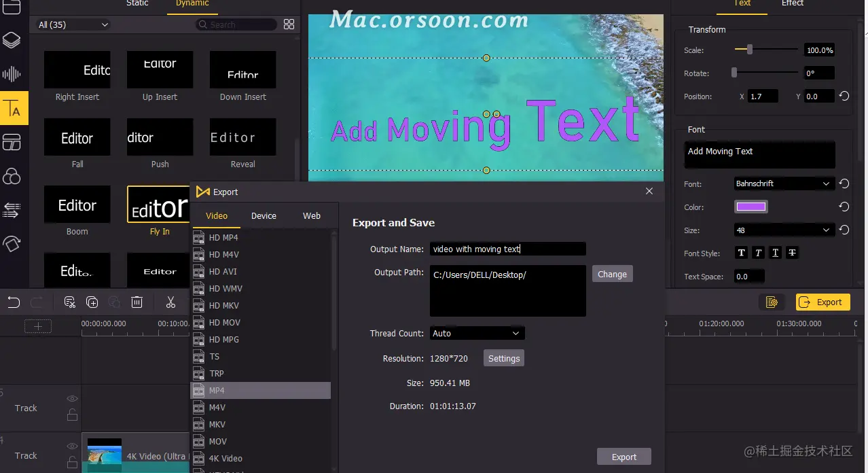Switch to the Static text tab
The image size is (868, 473).
pos(137,3)
